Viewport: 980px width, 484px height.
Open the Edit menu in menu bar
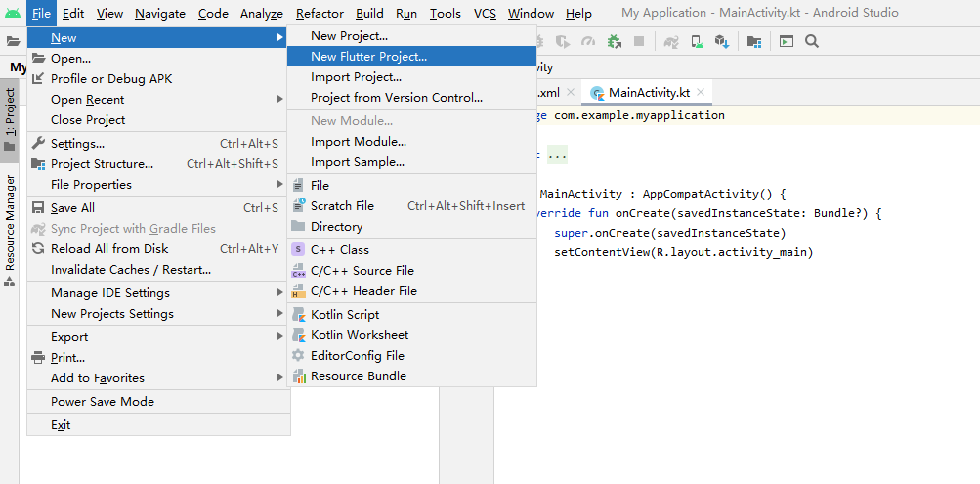tap(73, 13)
